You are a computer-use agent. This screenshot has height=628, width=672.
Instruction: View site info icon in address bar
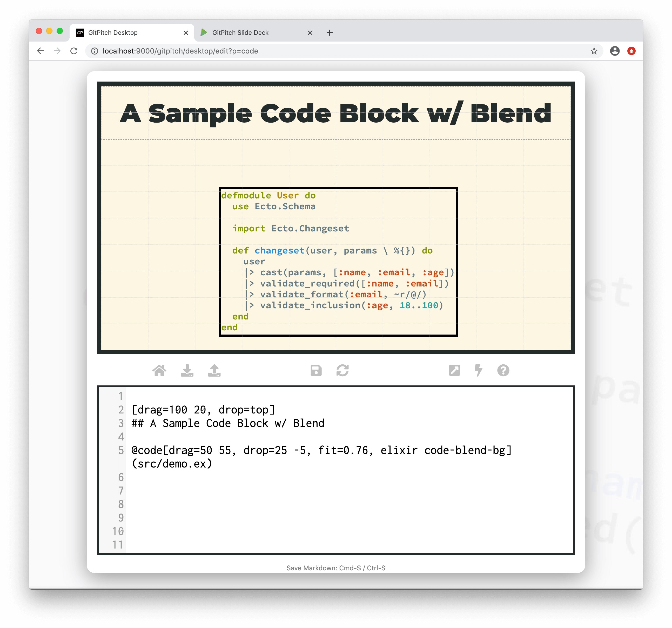pyautogui.click(x=95, y=51)
